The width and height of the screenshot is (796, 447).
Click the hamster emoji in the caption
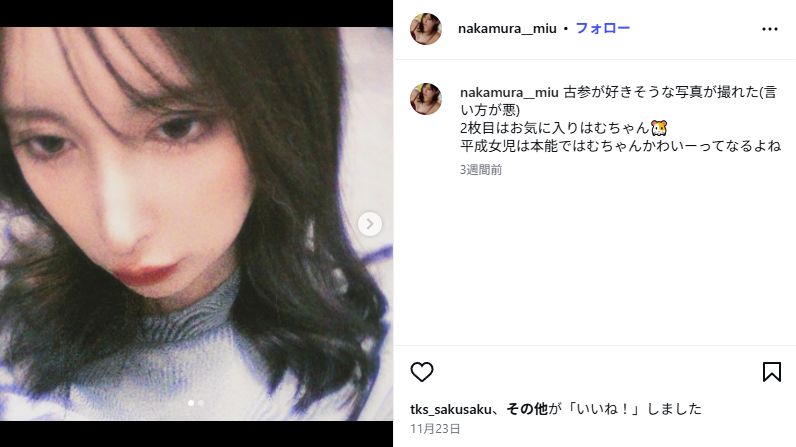click(x=659, y=127)
